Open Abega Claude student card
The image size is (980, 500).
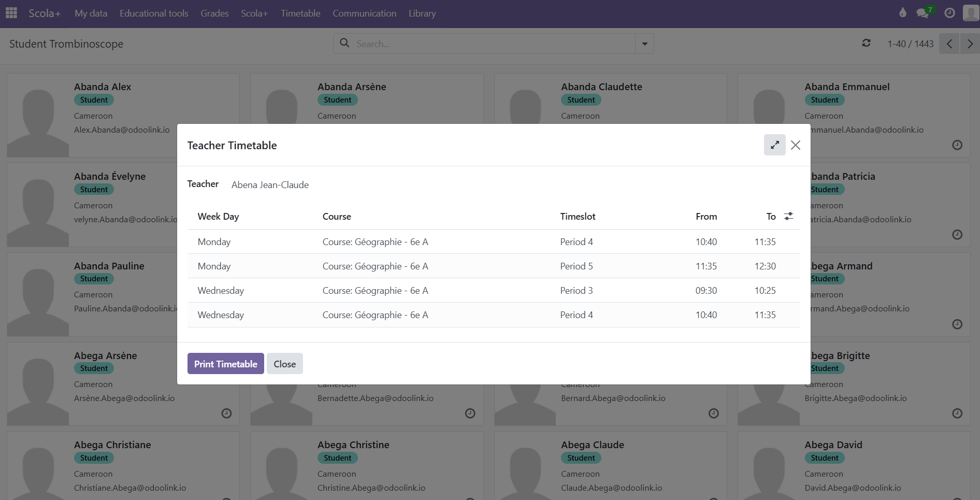click(x=610, y=465)
